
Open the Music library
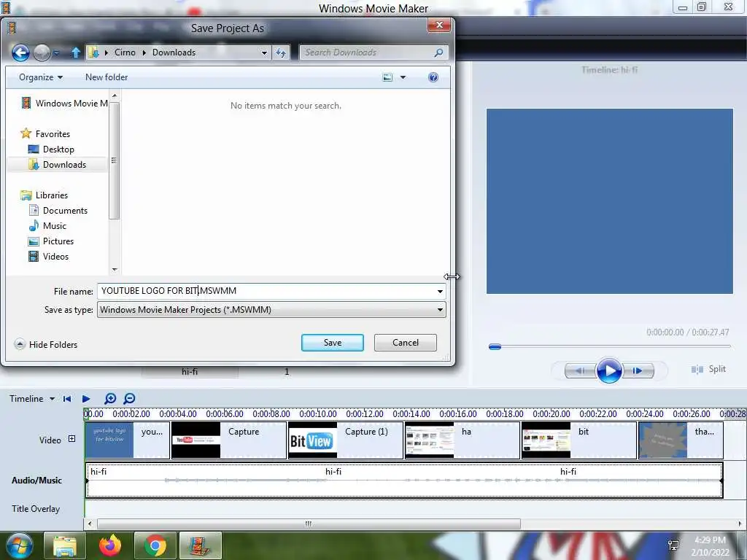click(x=47, y=226)
